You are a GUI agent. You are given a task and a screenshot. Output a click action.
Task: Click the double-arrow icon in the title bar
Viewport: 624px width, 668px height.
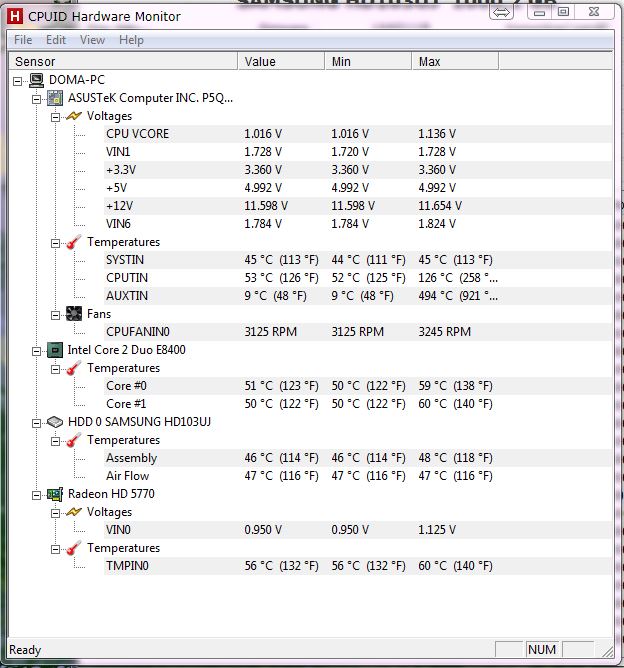[x=501, y=13]
